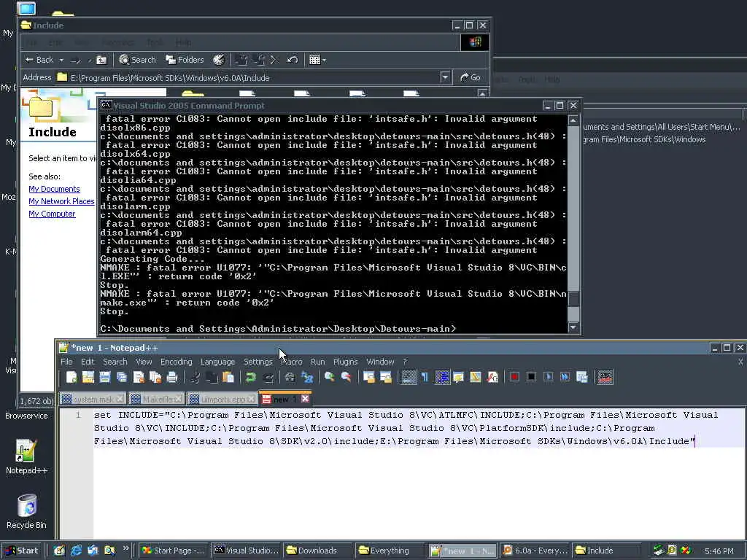
Task: Start macro recording with the red record icon
Action: pyautogui.click(x=514, y=377)
